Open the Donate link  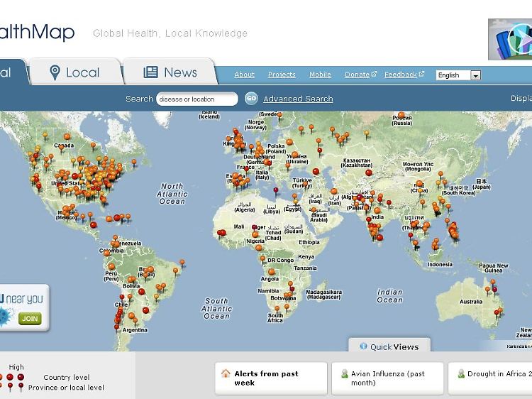coord(357,75)
